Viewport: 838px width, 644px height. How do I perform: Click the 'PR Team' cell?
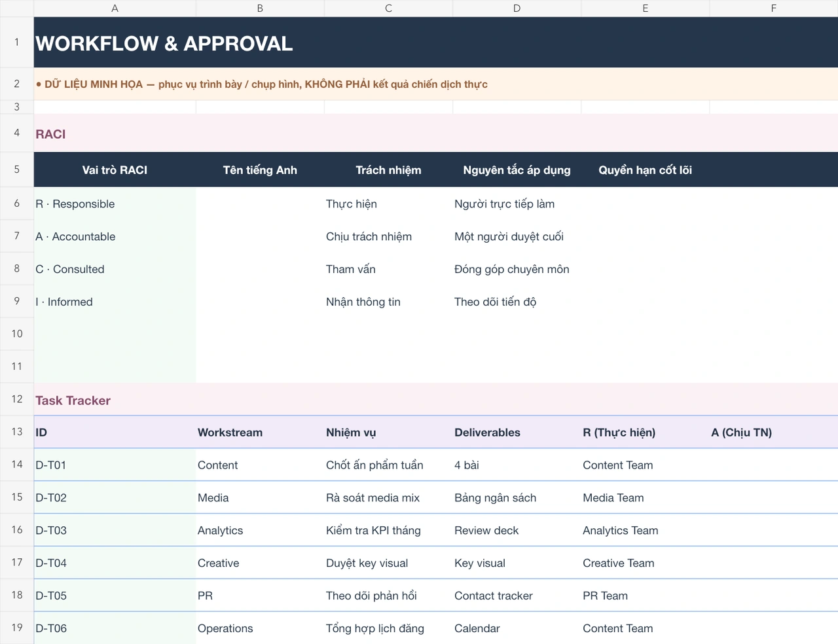pyautogui.click(x=645, y=596)
